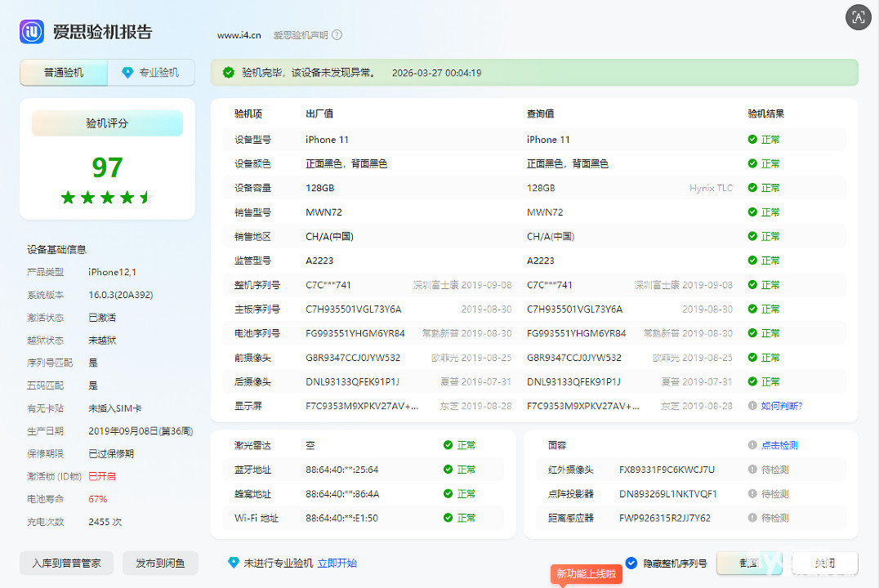Click 点击检测 link for Face ID
879x588 pixels.
[779, 445]
